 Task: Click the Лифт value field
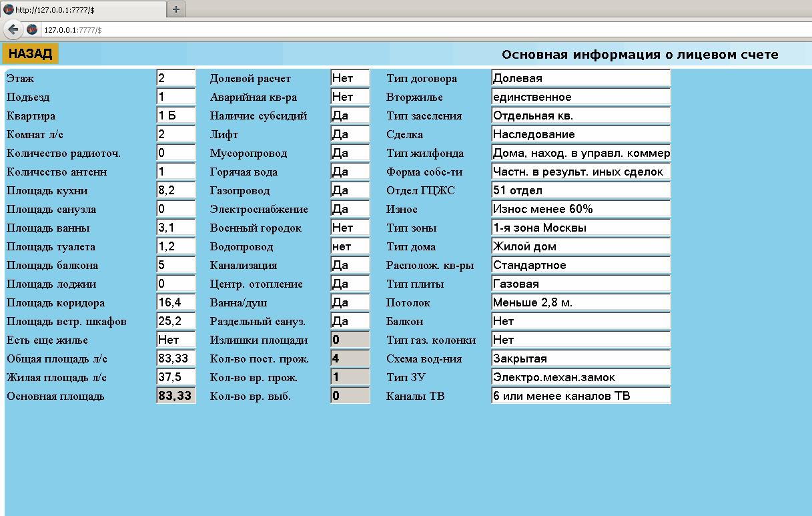(x=350, y=134)
